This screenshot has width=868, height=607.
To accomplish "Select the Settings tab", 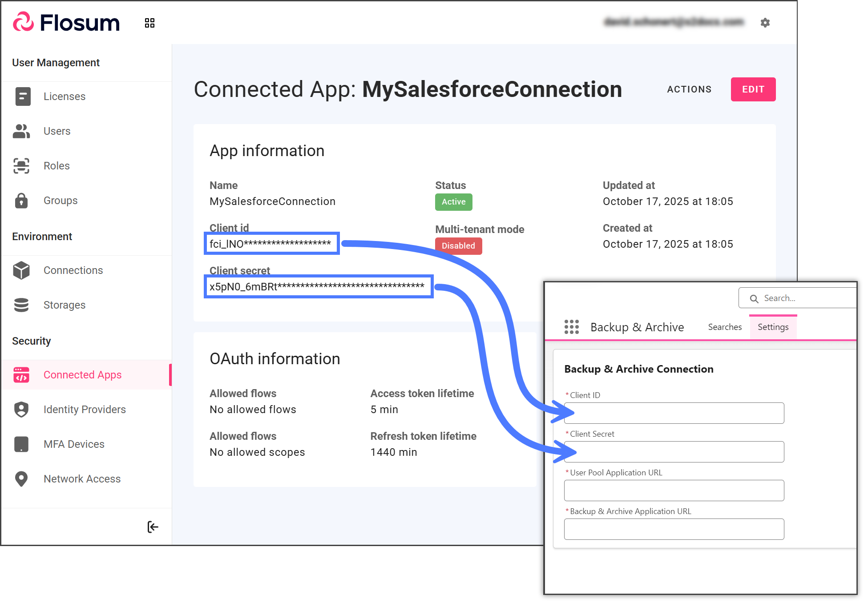I will pyautogui.click(x=773, y=327).
